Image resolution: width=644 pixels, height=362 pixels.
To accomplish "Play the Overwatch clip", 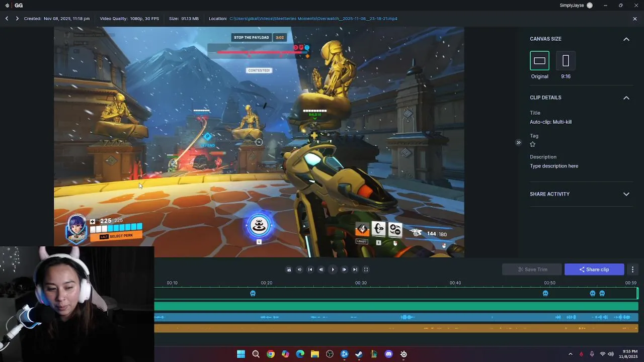I will pyautogui.click(x=333, y=269).
